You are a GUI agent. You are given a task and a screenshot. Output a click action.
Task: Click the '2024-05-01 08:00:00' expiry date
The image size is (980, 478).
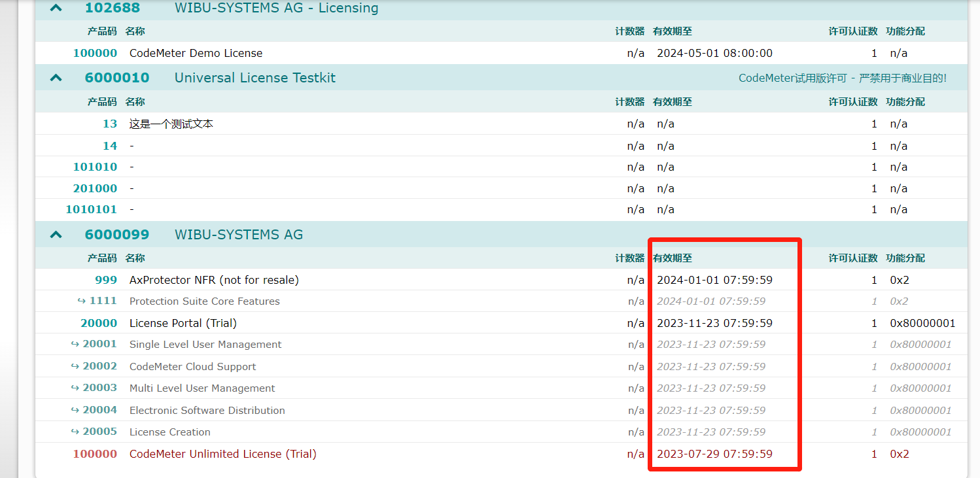pyautogui.click(x=714, y=53)
